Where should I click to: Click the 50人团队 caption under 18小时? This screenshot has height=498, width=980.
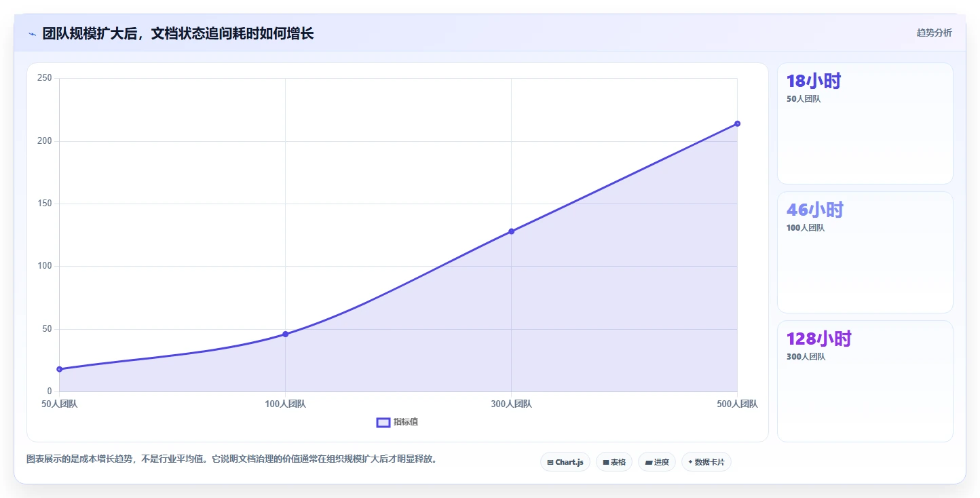tap(804, 99)
